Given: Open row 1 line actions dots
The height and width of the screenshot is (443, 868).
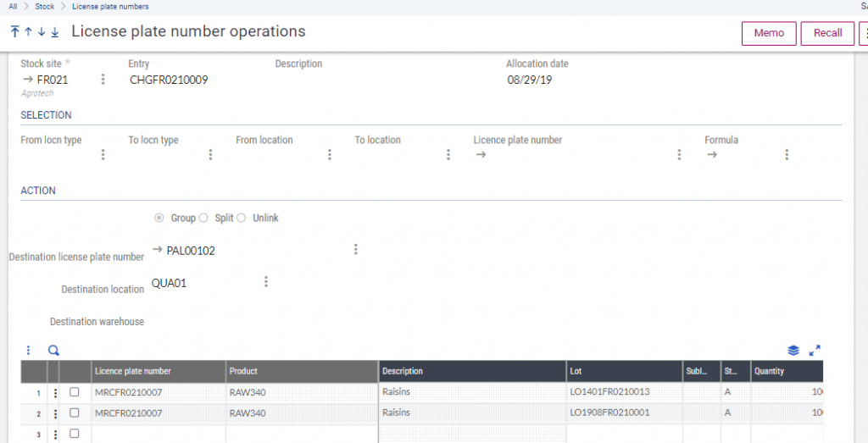Looking at the screenshot, I should click(x=55, y=393).
